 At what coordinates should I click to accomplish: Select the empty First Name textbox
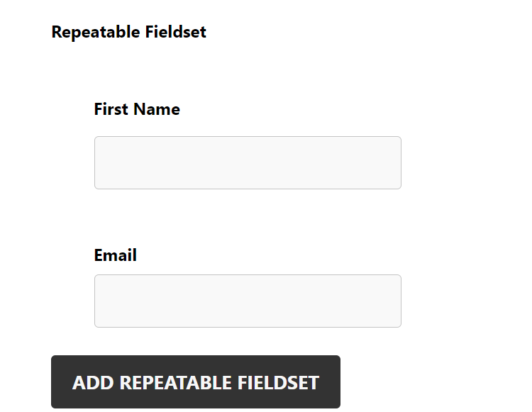[x=248, y=162]
